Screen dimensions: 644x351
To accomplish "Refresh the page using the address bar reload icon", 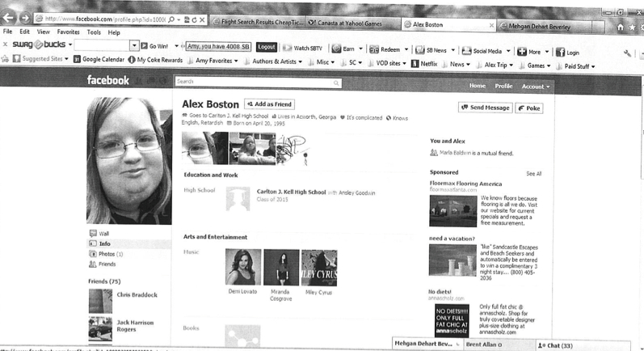I will [194, 19].
